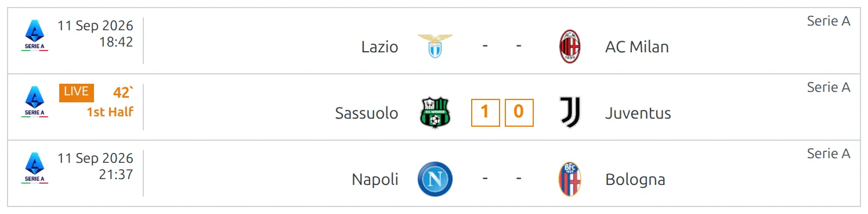868x214 pixels.
Task: Click the orange LIVE badge
Action: click(x=76, y=92)
